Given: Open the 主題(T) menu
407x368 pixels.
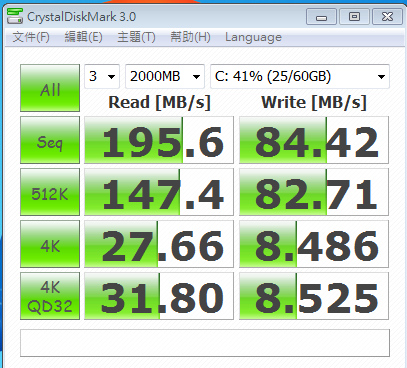Looking at the screenshot, I should 136,37.
